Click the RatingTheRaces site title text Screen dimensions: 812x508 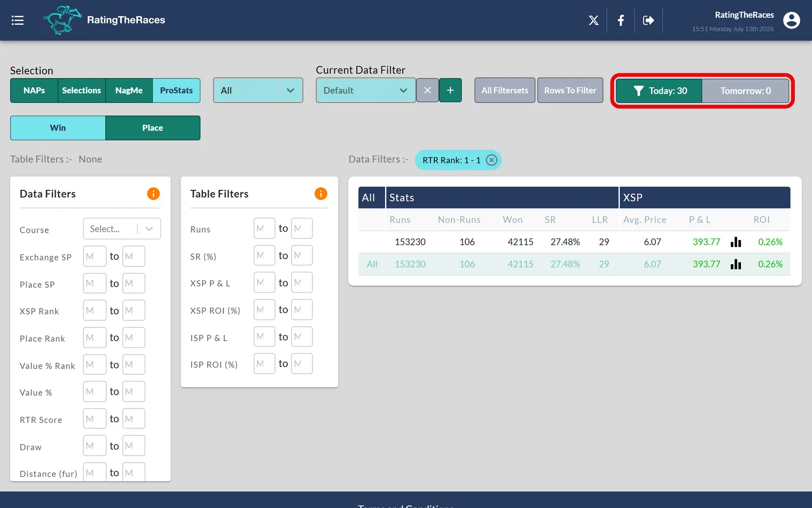pyautogui.click(x=126, y=20)
